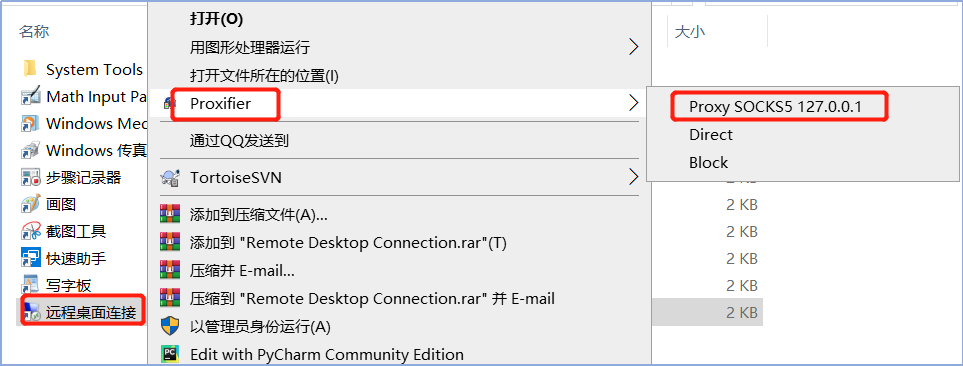This screenshot has height=366, width=963.
Task: Expand the TortoiseSVN submenu arrow
Action: tap(634, 177)
